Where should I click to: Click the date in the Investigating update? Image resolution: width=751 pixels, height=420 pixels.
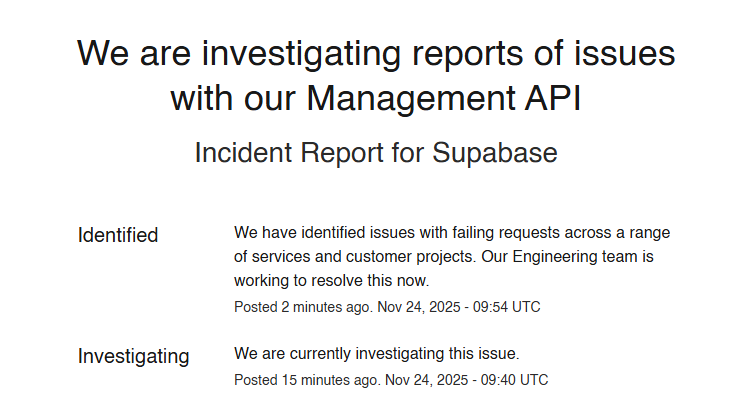click(425, 380)
